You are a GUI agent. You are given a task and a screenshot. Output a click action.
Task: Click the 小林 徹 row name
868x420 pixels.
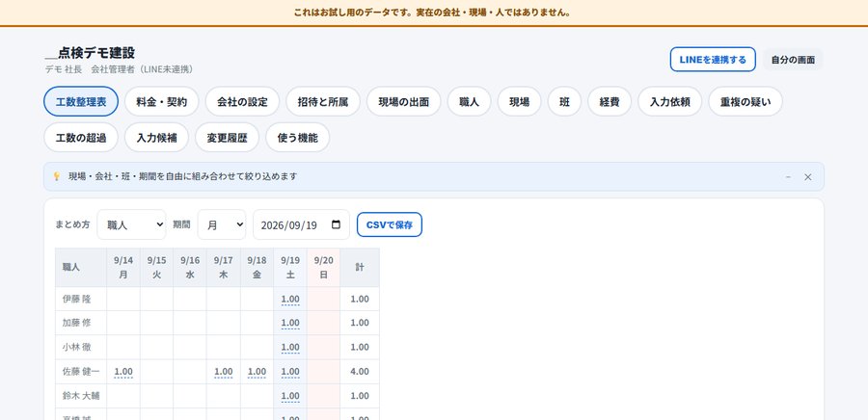point(77,347)
